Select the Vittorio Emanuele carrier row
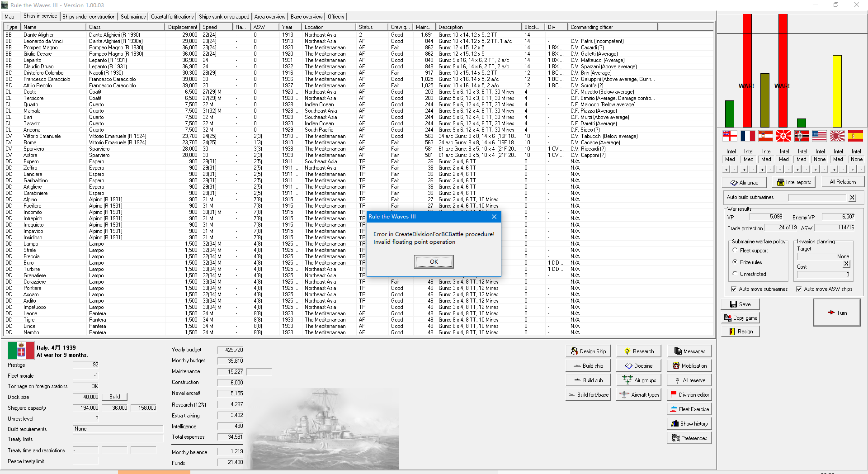The height and width of the screenshot is (474, 868). [359, 136]
